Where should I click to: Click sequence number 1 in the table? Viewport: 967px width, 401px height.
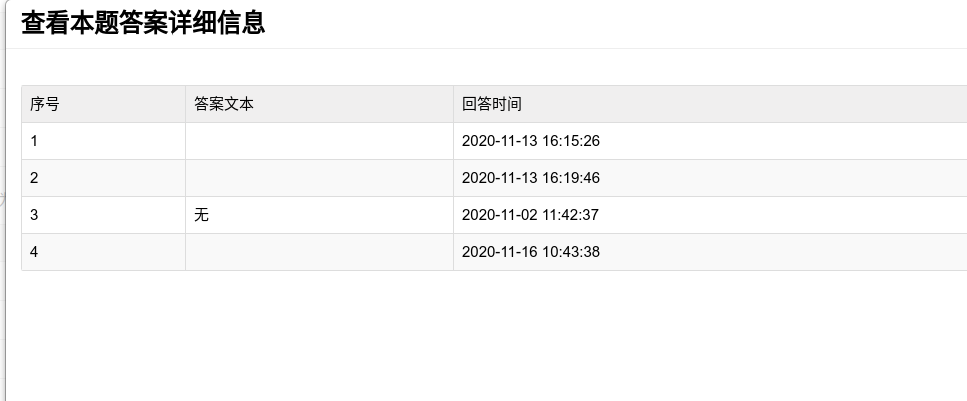34,141
